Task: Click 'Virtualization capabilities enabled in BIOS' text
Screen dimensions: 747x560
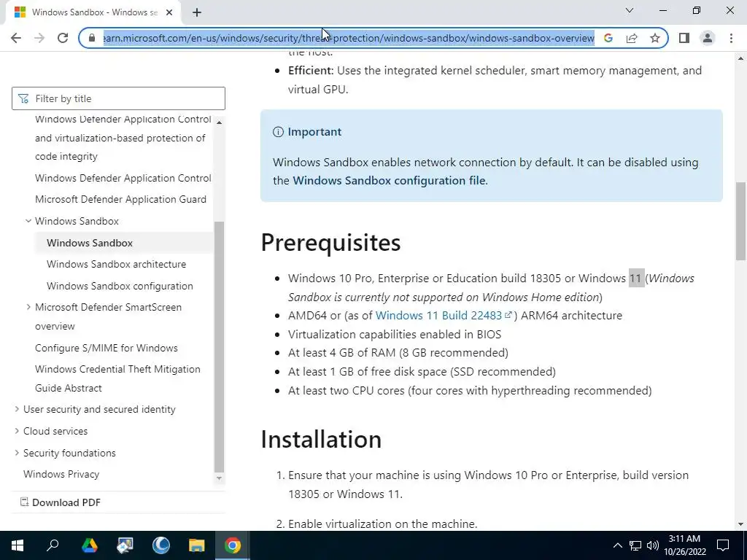Action: [395, 334]
